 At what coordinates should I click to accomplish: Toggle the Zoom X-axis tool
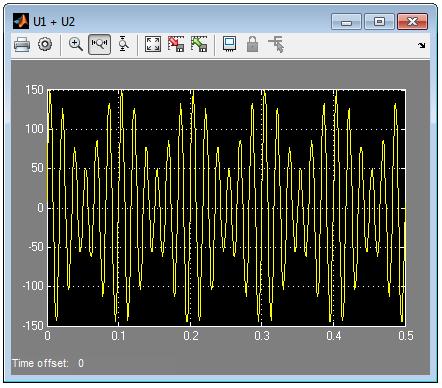100,44
